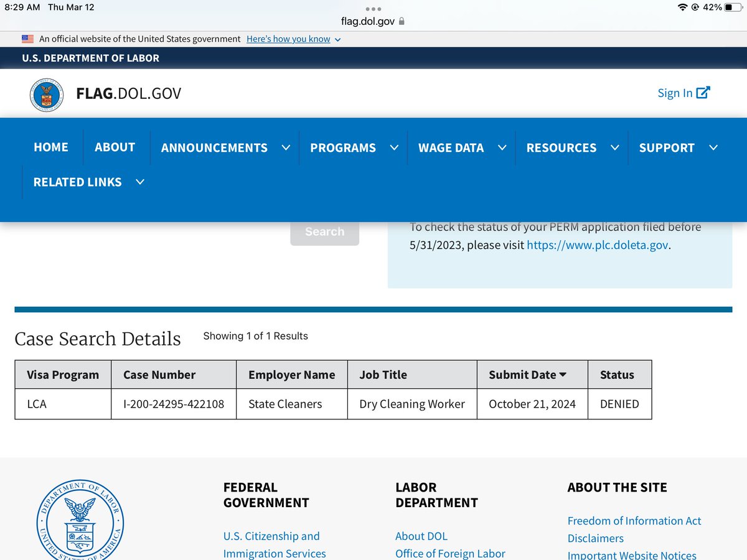The height and width of the screenshot is (560, 747).
Task: Click the "Here's how you know" link
Action: (x=288, y=39)
